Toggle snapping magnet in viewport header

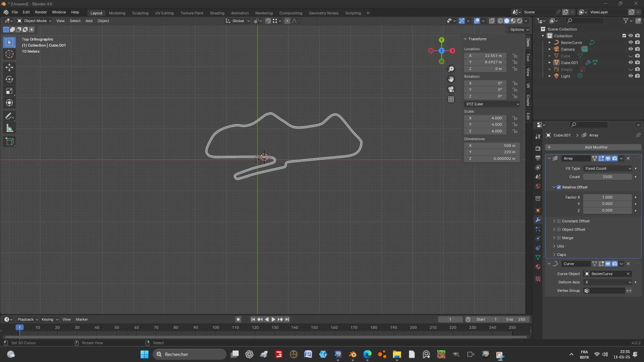pyautogui.click(x=268, y=21)
